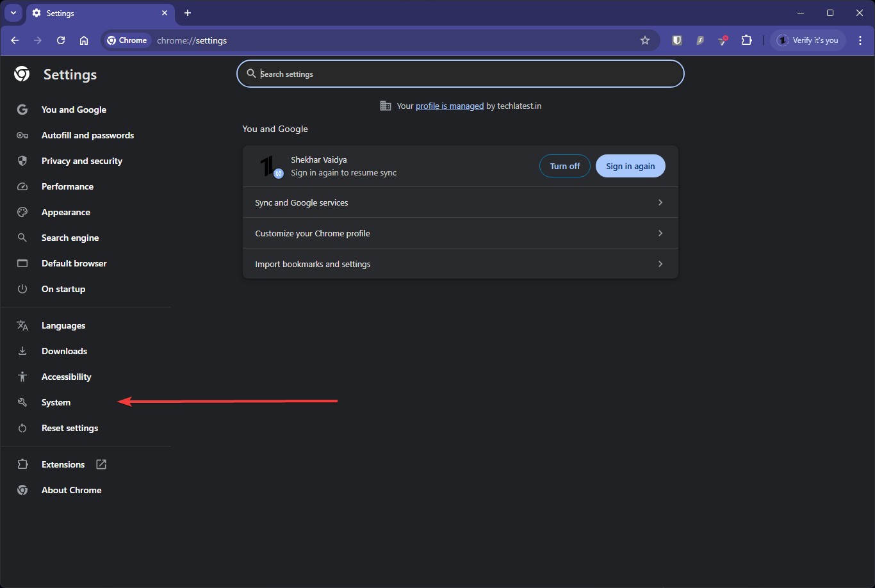Screen dimensions: 875x588
Task: Click the Performance speedometer icon
Action: 22,186
